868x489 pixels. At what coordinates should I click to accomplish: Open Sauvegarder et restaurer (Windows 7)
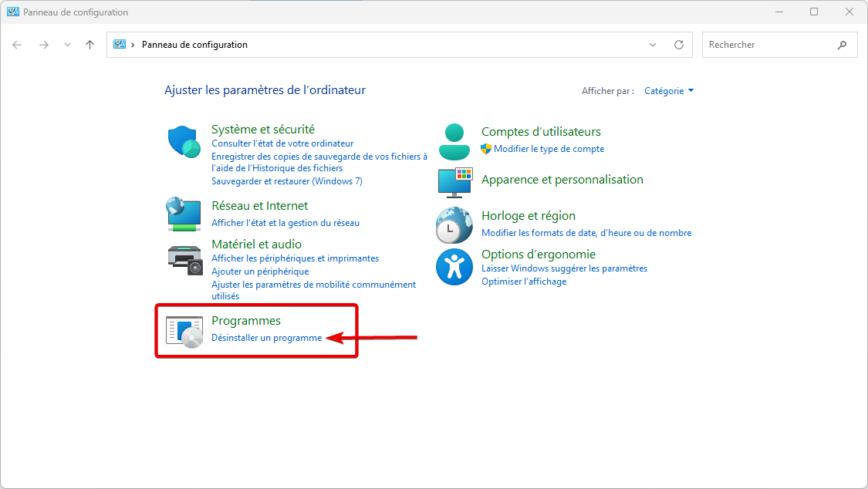click(287, 181)
